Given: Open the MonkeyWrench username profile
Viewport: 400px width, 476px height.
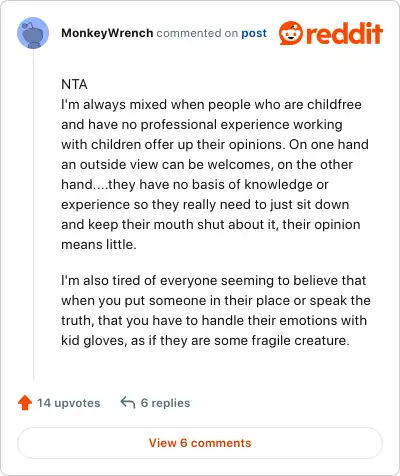Looking at the screenshot, I should coord(107,33).
